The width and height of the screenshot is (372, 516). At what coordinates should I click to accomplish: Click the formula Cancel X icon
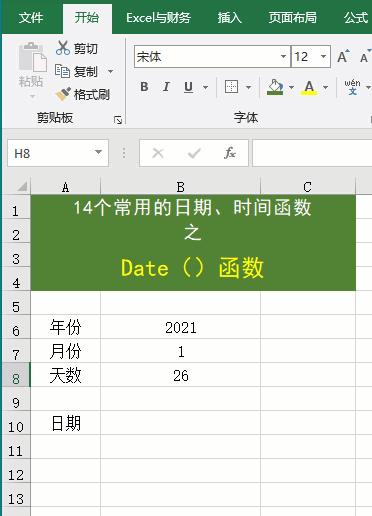[x=158, y=153]
